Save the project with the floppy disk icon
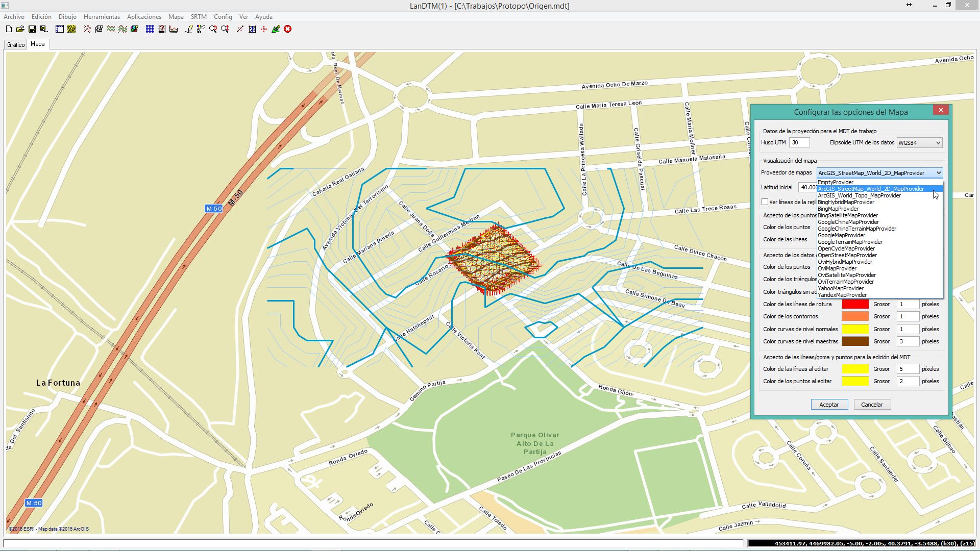 coord(32,29)
